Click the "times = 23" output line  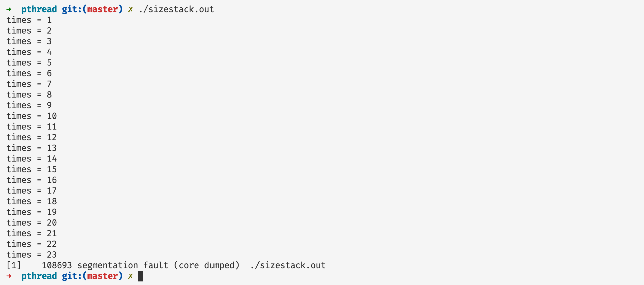(x=31, y=255)
